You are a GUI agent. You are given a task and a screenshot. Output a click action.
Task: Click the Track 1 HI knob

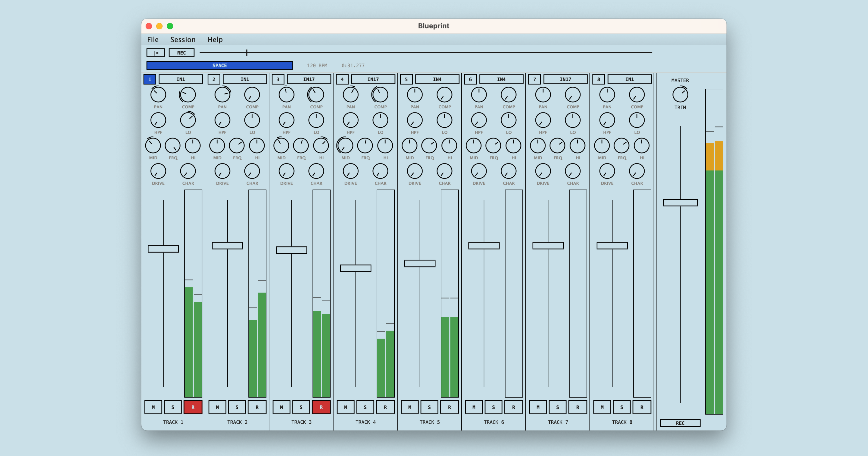pyautogui.click(x=193, y=146)
